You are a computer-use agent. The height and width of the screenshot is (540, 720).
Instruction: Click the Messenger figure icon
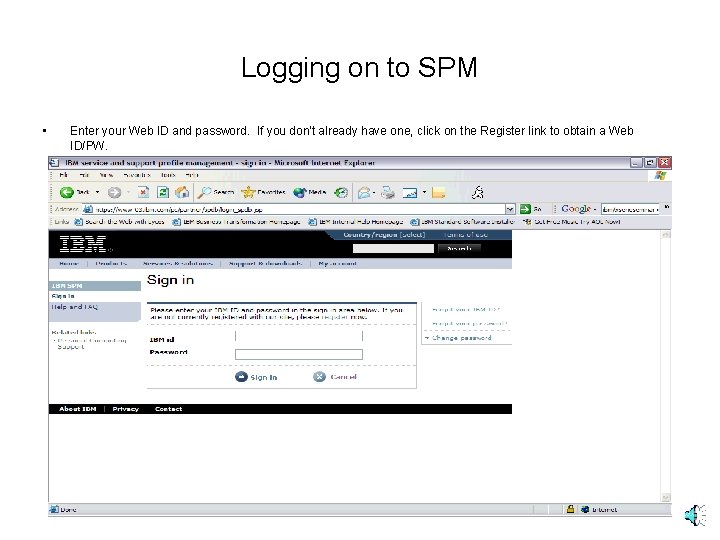pos(478,192)
